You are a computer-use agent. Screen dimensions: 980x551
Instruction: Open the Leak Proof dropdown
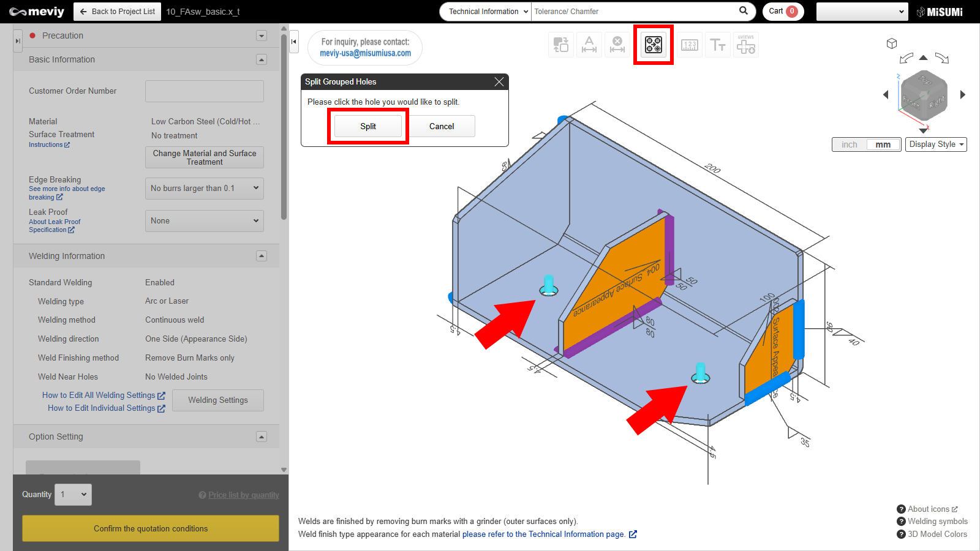pyautogui.click(x=205, y=221)
